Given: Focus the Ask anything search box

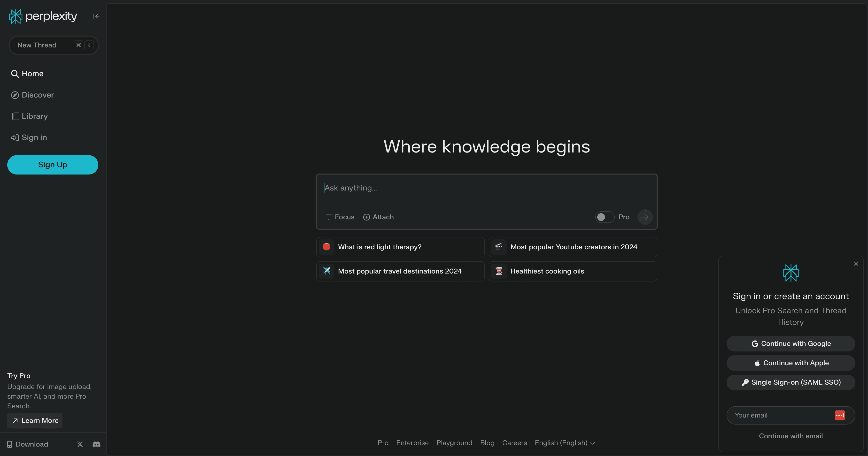Looking at the screenshot, I should 487,188.
